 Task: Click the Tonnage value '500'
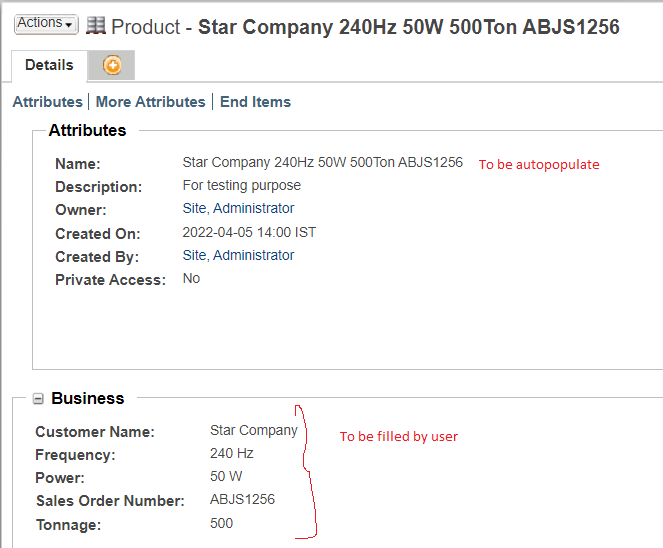[x=221, y=524]
